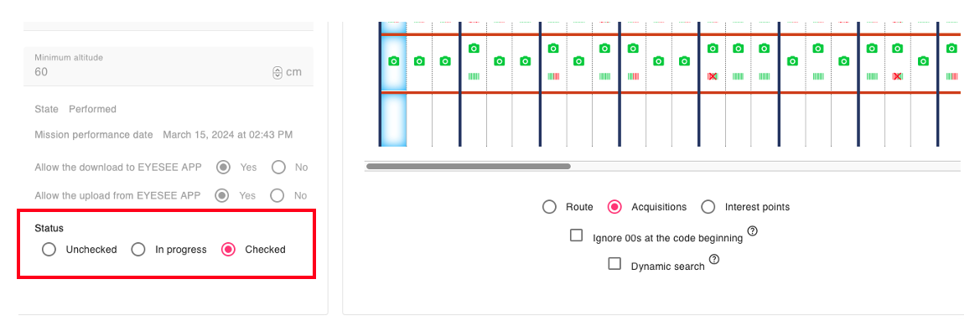980x331 pixels.
Task: Click the camera icon above the first red X barcode
Action: (712, 48)
